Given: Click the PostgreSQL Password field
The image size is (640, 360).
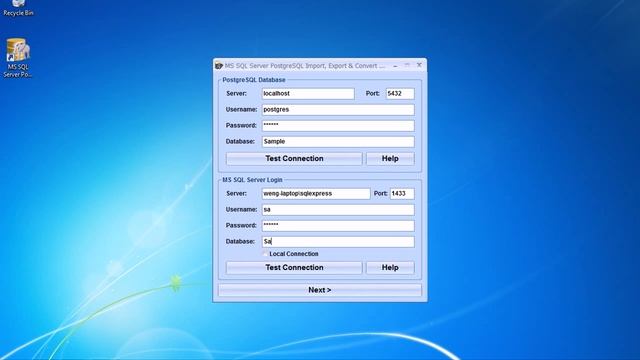Looking at the screenshot, I should pyautogui.click(x=338, y=125).
